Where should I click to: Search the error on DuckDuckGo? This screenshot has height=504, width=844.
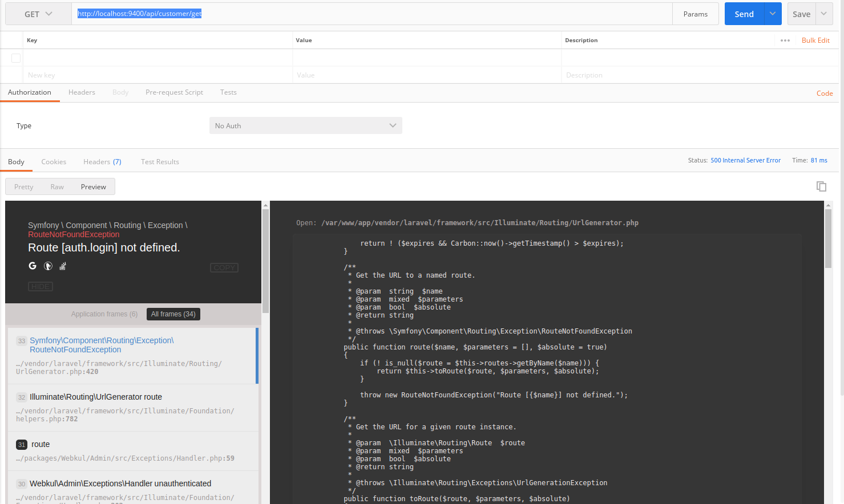[x=48, y=266]
